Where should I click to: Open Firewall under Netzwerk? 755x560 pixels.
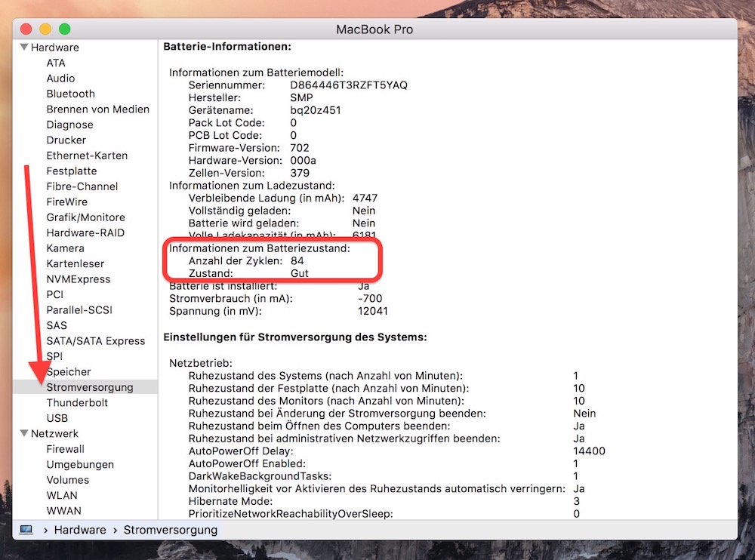coord(66,449)
